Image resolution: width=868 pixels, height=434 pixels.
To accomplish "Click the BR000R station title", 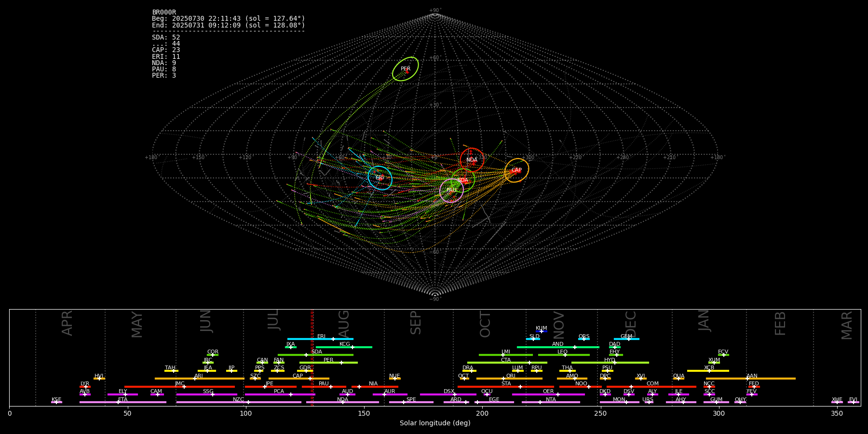I will click(x=164, y=12).
